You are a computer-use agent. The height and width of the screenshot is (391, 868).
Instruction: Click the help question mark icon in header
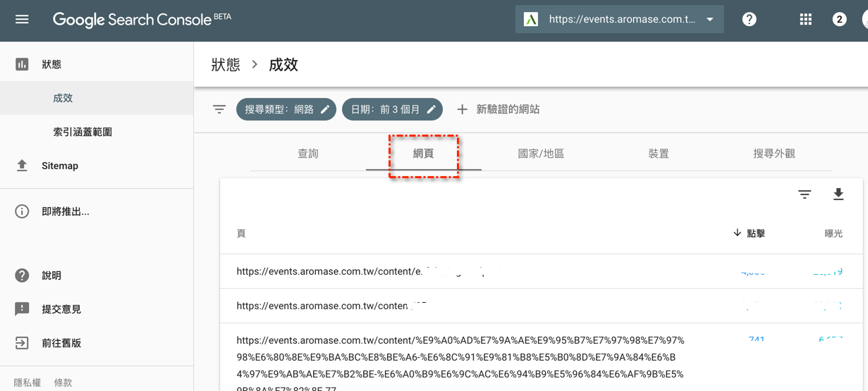coord(750,20)
